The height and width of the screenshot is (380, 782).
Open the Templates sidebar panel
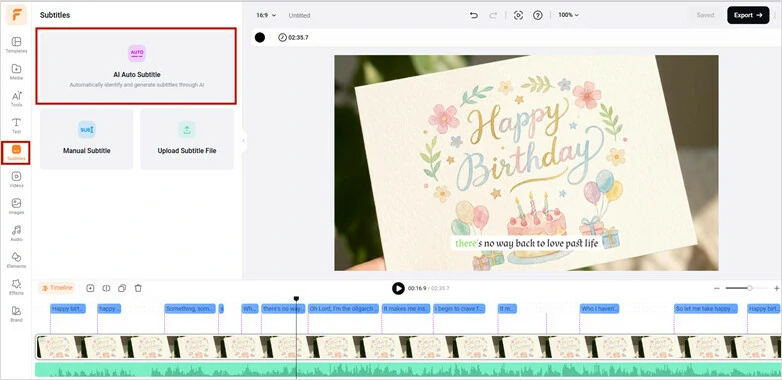click(16, 44)
